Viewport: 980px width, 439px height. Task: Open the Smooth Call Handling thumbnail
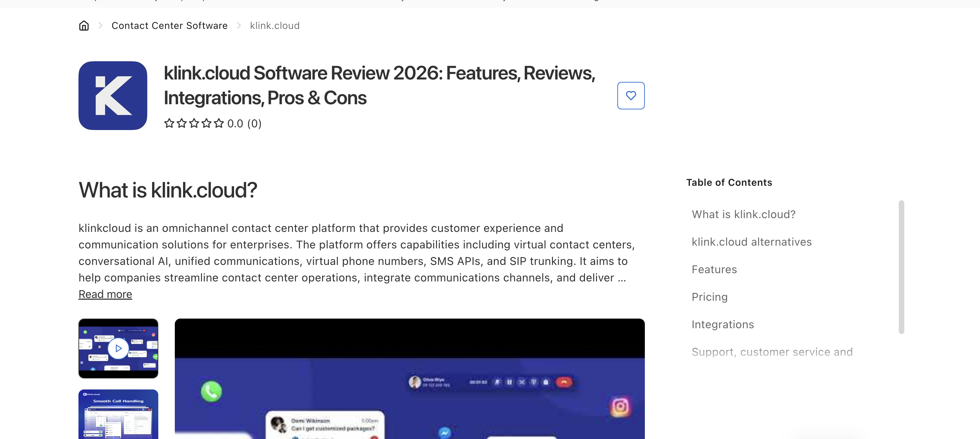point(118,414)
